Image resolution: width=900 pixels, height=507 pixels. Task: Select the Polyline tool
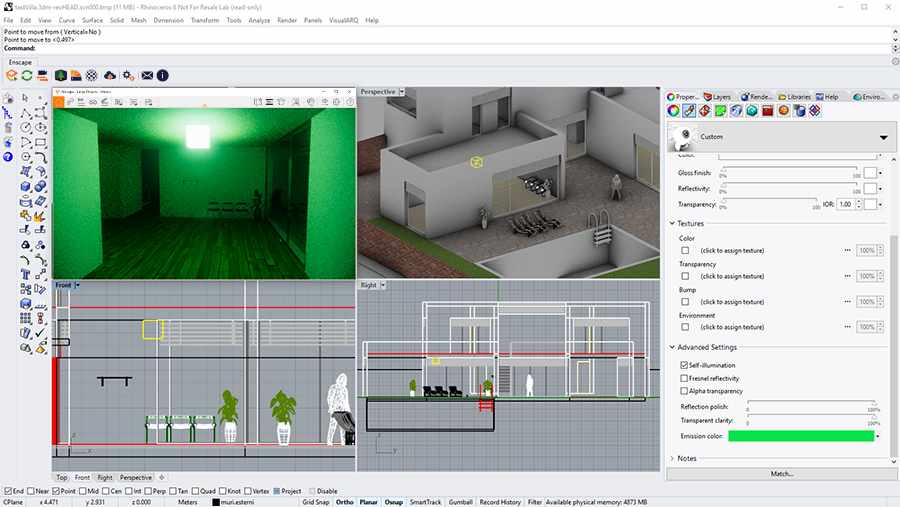[25, 113]
